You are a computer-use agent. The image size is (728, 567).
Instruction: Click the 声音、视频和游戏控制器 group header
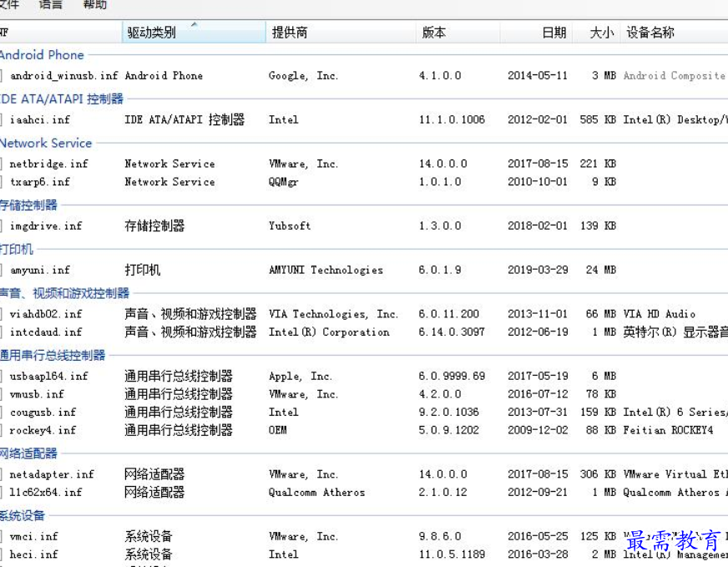pos(64,293)
